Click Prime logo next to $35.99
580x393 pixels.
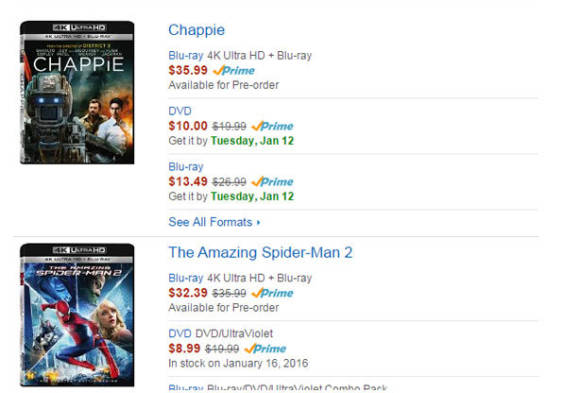[234, 70]
